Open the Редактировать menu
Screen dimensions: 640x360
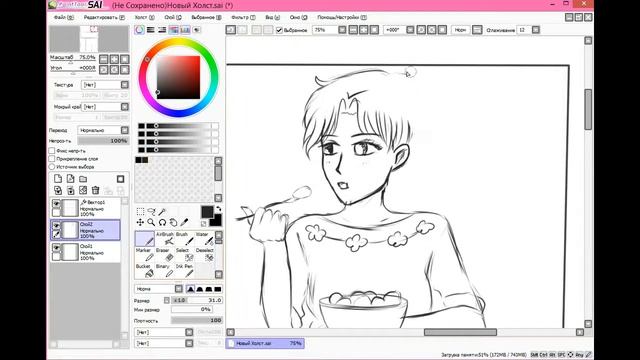(104, 18)
